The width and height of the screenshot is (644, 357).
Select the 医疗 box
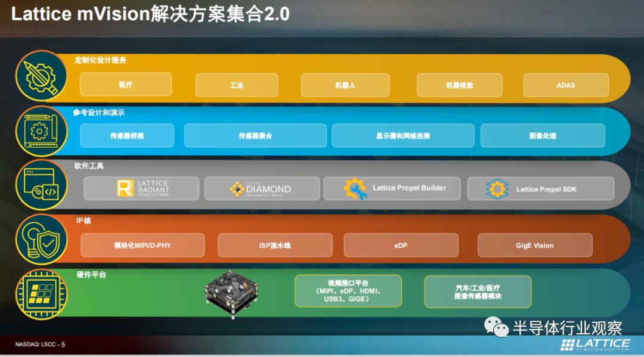pyautogui.click(x=126, y=85)
